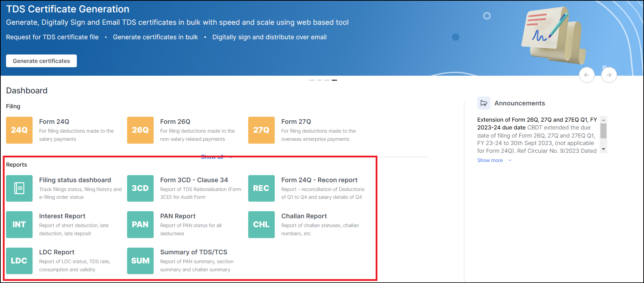Advance to the next banner slide
The height and width of the screenshot is (283, 644).
(609, 75)
